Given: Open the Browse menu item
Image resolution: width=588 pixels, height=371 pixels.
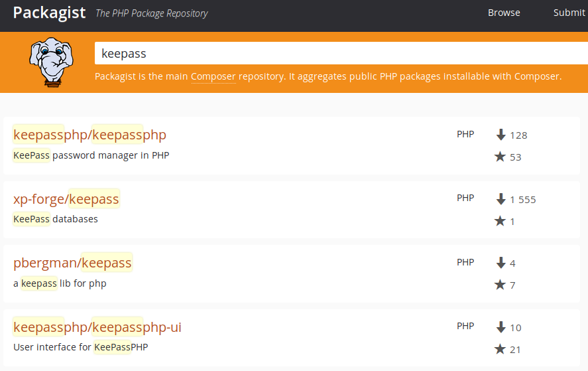Looking at the screenshot, I should pos(504,13).
